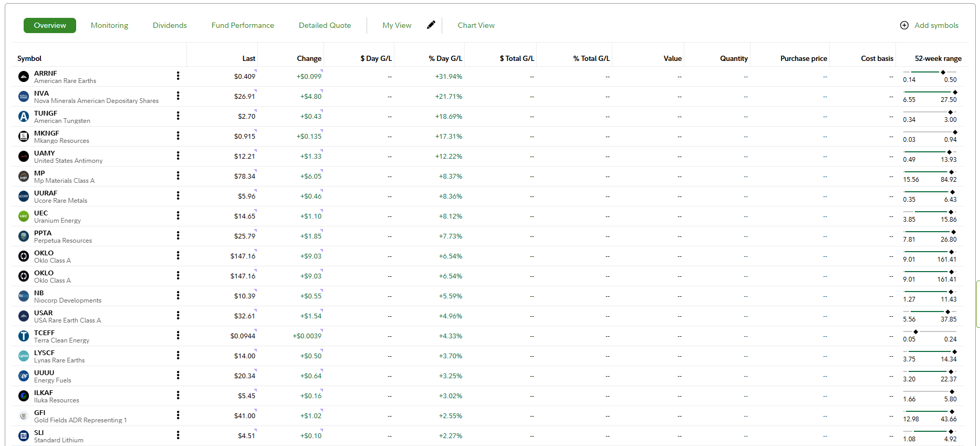
Task: Open the NVA symbol link
Action: coord(41,93)
